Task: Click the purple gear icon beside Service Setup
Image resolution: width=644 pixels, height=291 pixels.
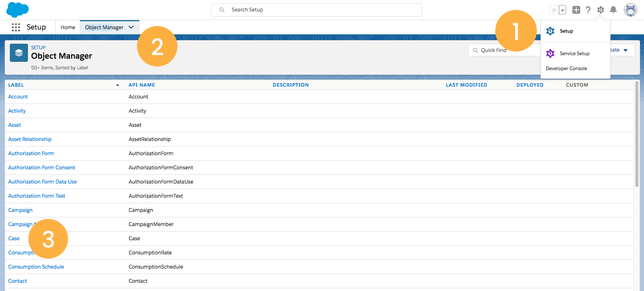Action: (x=550, y=54)
